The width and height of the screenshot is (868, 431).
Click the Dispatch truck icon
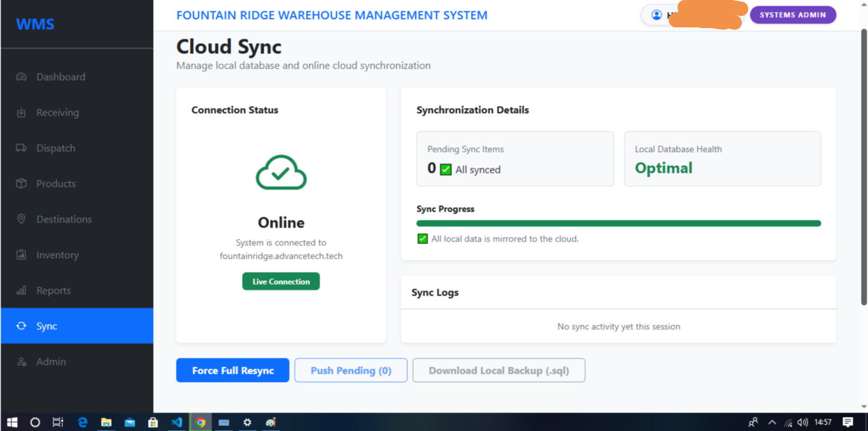(x=22, y=148)
